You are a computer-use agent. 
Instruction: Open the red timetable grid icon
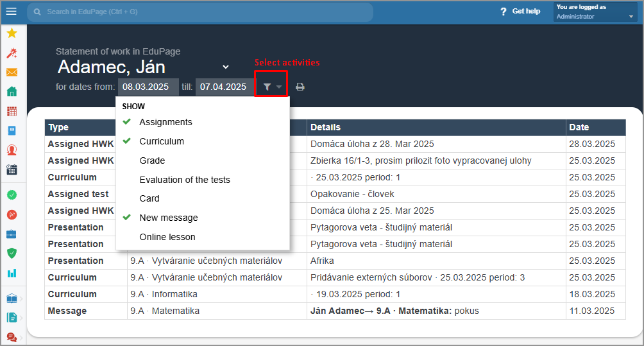coord(12,111)
